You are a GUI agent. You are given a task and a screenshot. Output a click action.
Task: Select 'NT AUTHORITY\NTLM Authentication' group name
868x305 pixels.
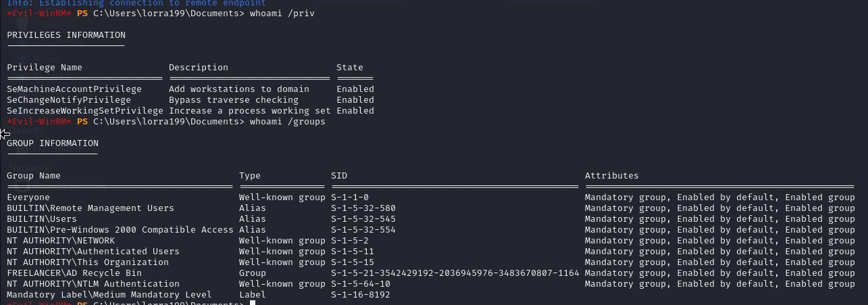[93, 284]
